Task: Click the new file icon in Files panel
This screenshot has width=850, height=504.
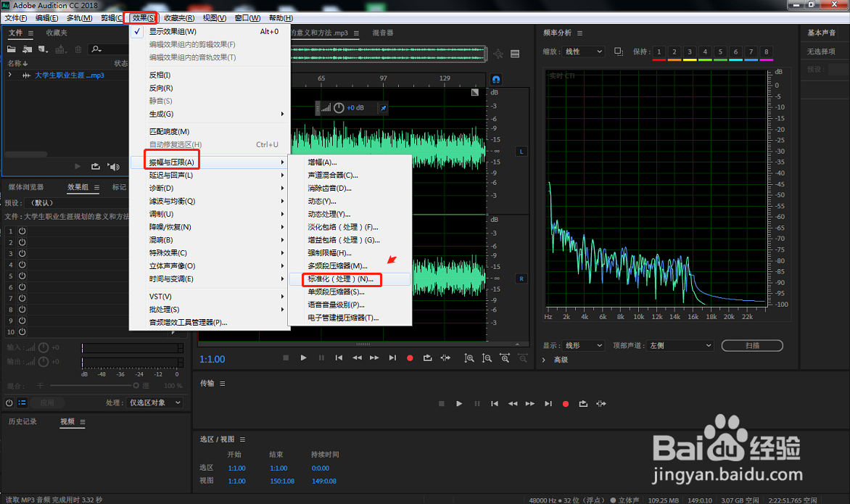Action: pyautogui.click(x=44, y=49)
